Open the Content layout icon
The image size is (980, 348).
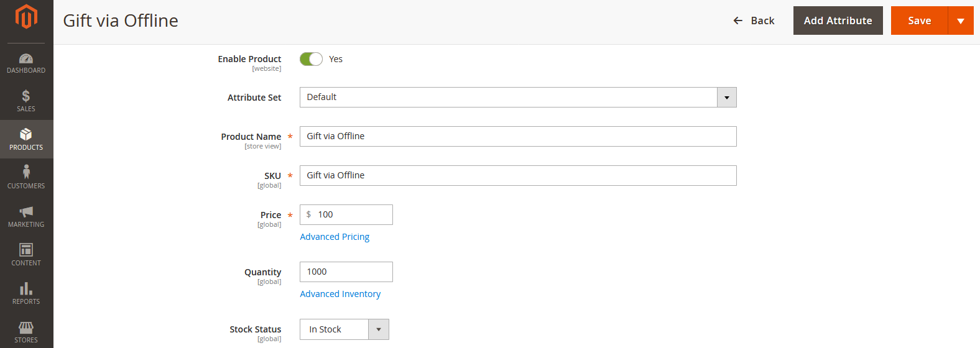pos(26,250)
